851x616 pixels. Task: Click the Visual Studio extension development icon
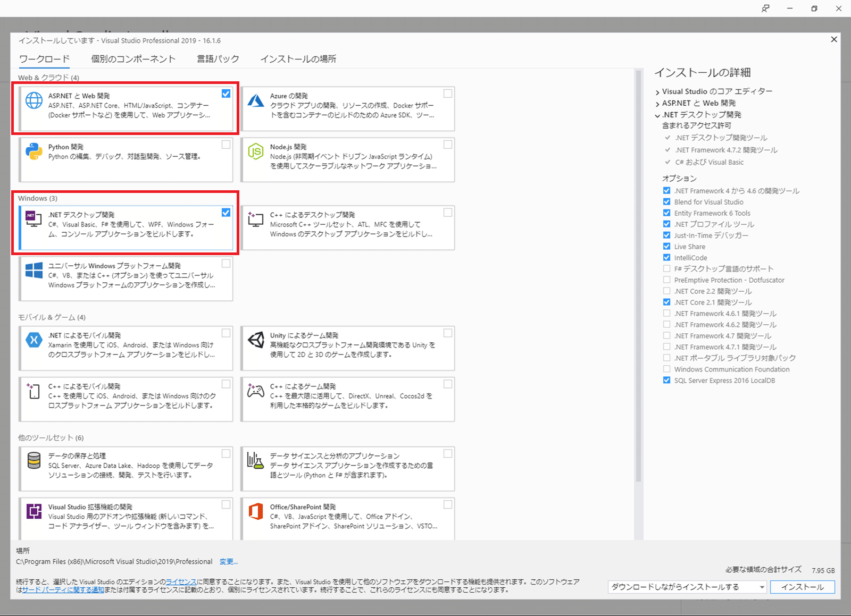pos(34,511)
